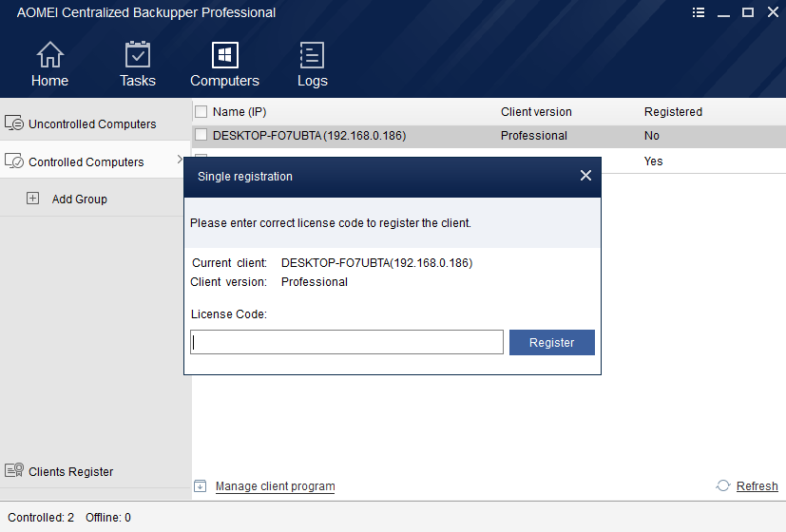Select Controlled Computers in the sidebar

pyautogui.click(x=95, y=161)
